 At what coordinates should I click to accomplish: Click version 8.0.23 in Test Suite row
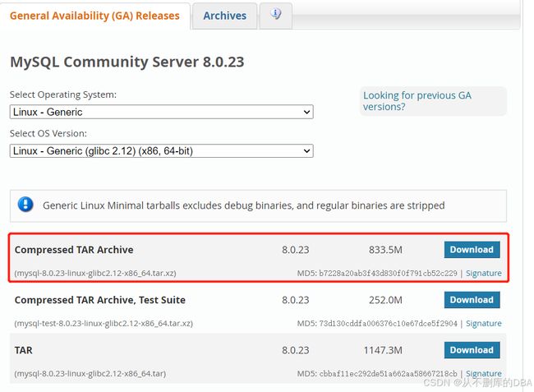click(x=295, y=300)
